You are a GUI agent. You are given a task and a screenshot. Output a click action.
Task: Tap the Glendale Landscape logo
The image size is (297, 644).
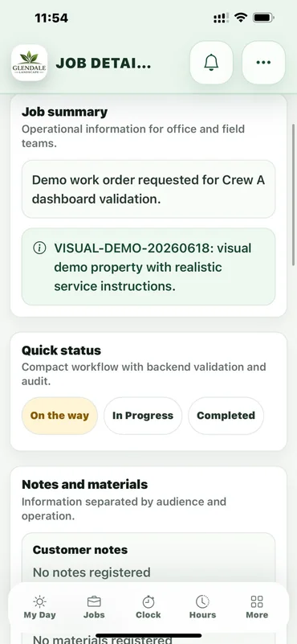point(29,63)
